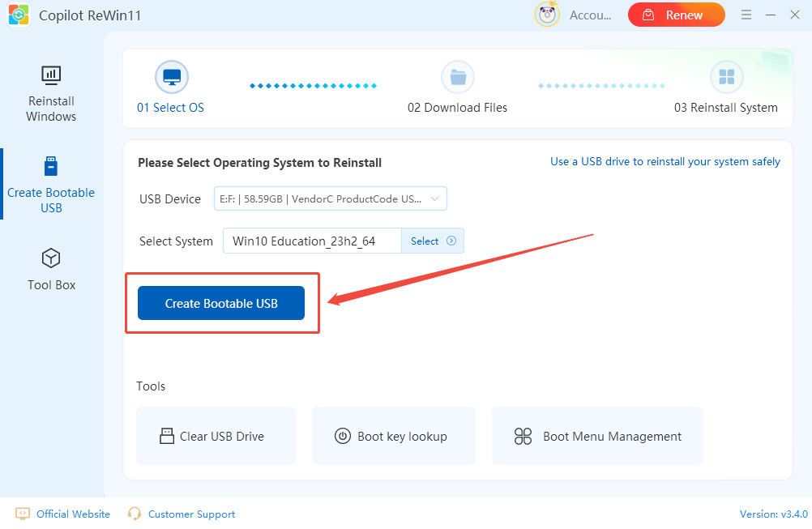Click the Select OS step icon

click(171, 77)
